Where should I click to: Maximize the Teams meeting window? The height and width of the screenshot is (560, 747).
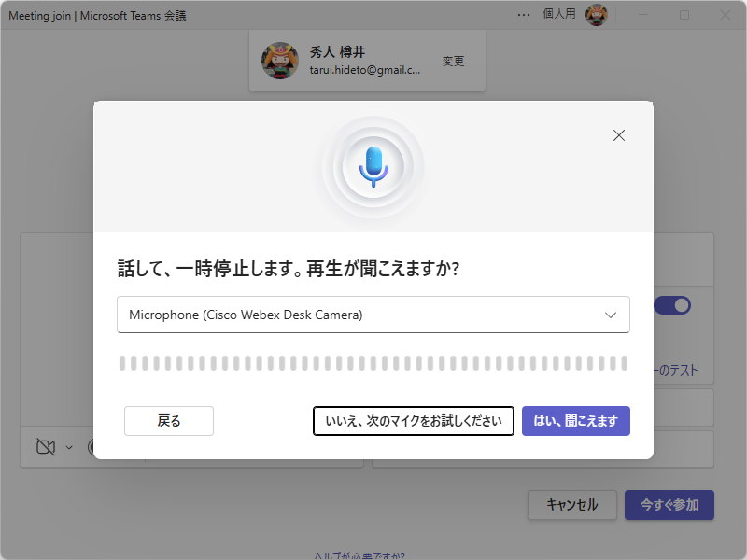684,15
